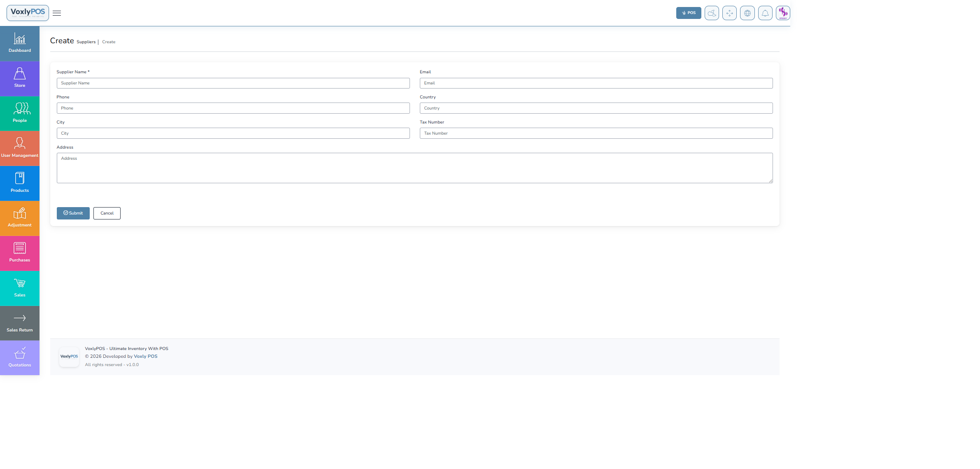The image size is (980, 469).
Task: Navigate to the Dashboard sidebar icon
Action: pos(19,43)
